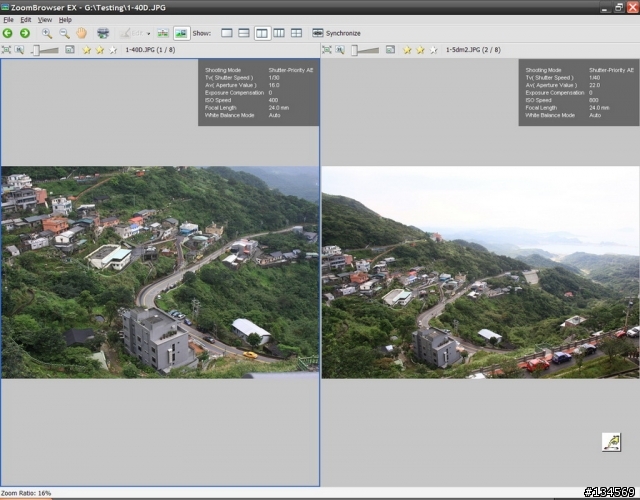
Task: Open the File menu
Action: [x=8, y=20]
